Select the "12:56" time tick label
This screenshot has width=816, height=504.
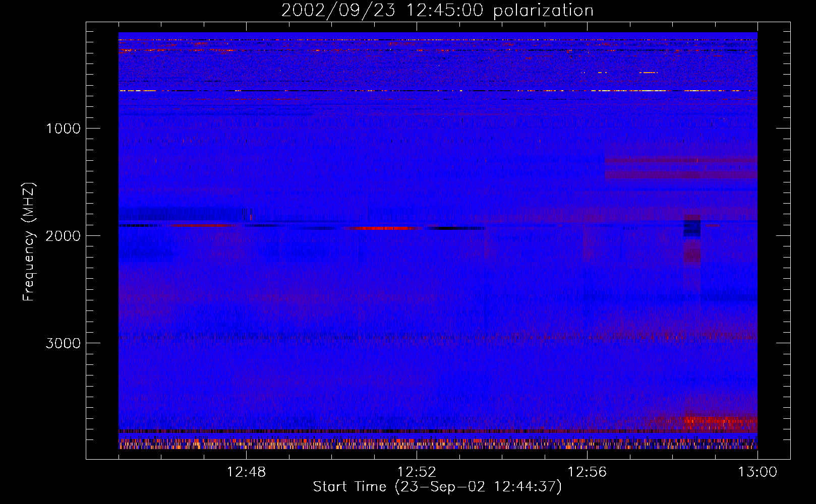(x=587, y=472)
